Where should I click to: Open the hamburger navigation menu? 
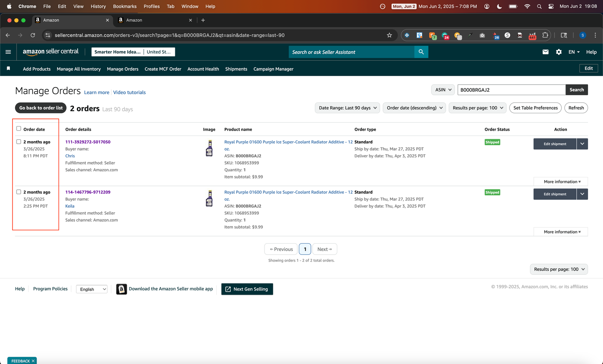pos(8,52)
